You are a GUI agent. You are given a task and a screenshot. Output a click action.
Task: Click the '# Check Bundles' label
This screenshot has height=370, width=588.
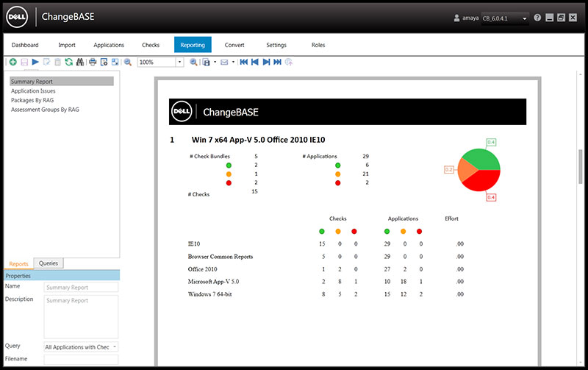210,157
